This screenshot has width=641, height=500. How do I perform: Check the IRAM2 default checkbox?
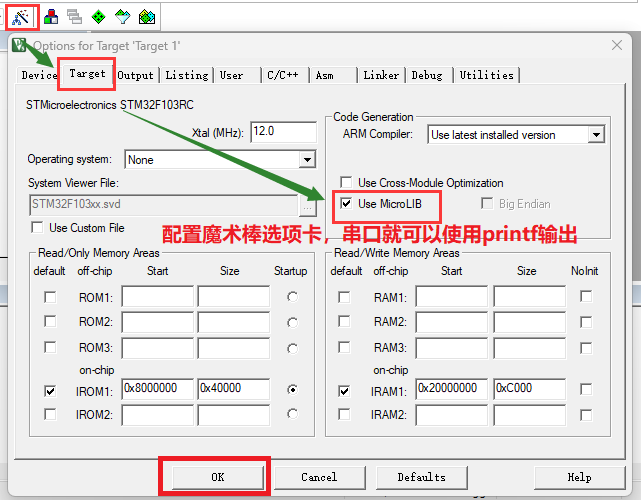click(x=344, y=415)
